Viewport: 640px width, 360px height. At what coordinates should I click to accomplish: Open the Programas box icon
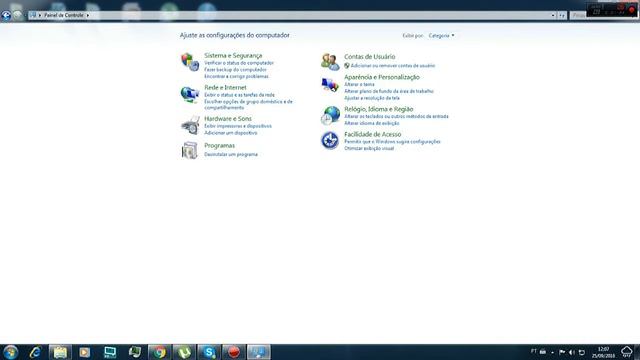(190, 150)
